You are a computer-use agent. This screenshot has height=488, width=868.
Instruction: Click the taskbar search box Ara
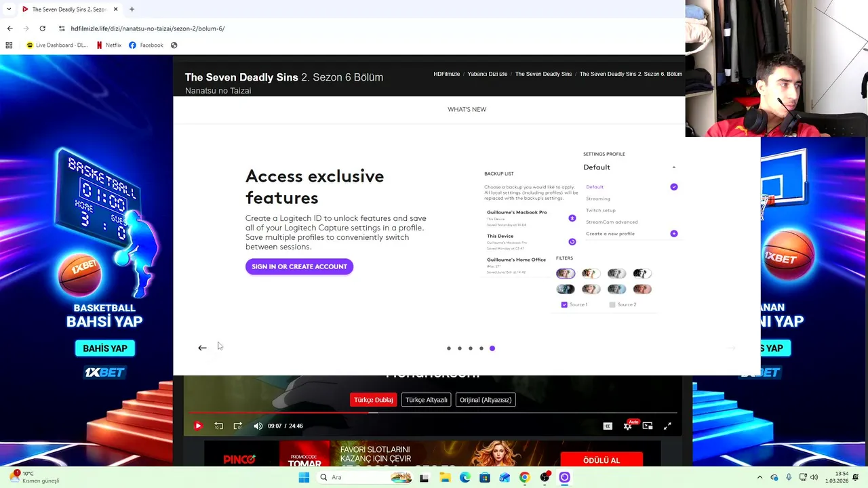(x=365, y=477)
